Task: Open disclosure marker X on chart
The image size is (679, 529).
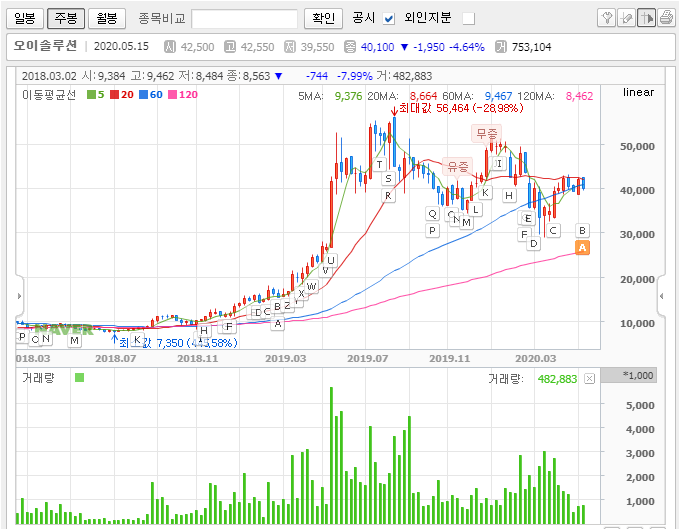Action: coord(302,293)
